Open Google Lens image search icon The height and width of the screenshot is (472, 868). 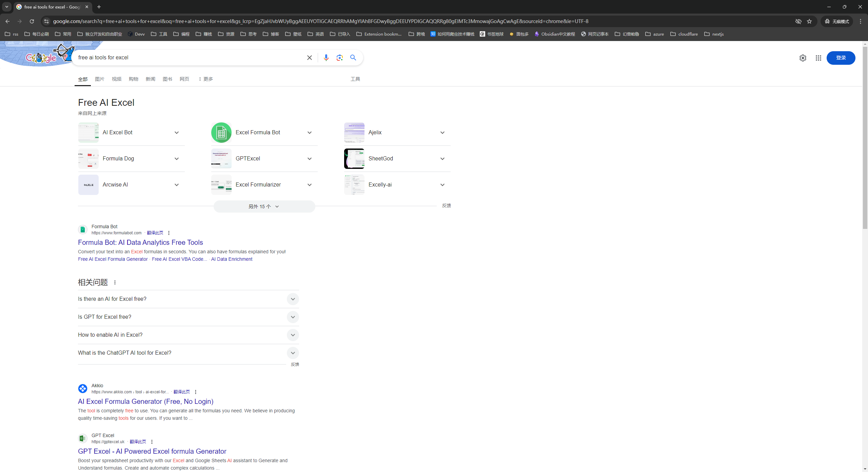[339, 58]
